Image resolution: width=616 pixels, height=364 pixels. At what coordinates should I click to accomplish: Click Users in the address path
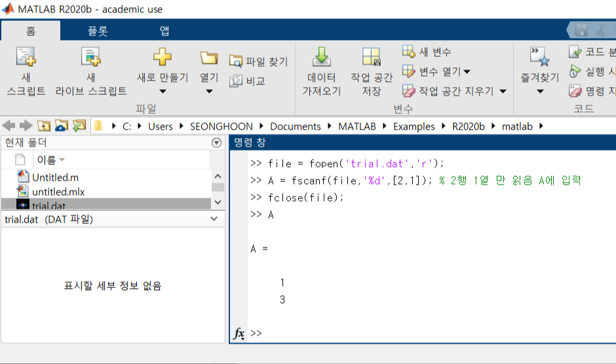[x=161, y=126]
